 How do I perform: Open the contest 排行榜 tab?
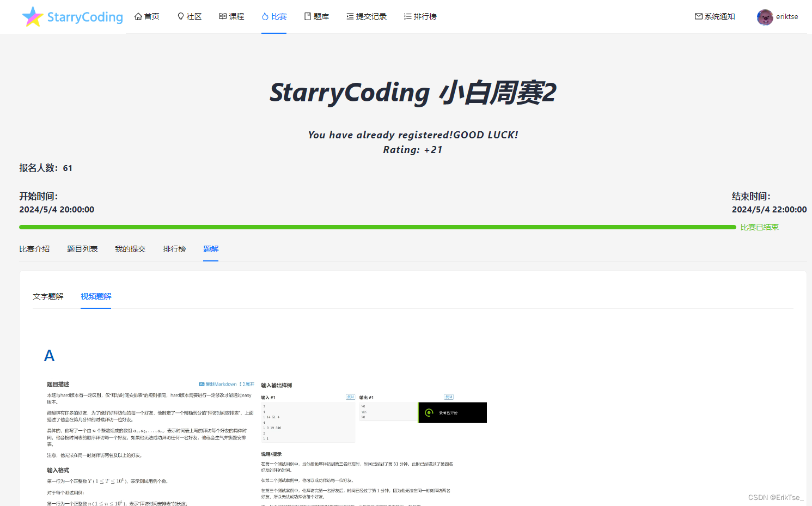click(174, 249)
